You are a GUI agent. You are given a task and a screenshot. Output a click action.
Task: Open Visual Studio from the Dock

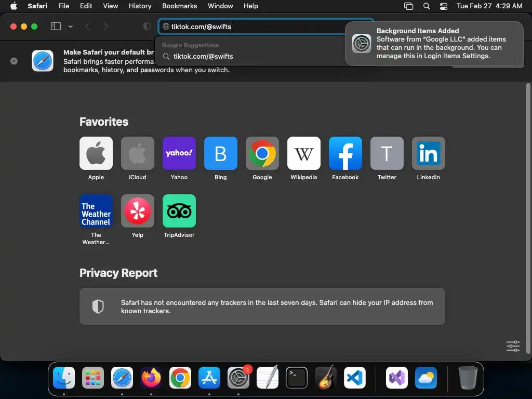397,378
